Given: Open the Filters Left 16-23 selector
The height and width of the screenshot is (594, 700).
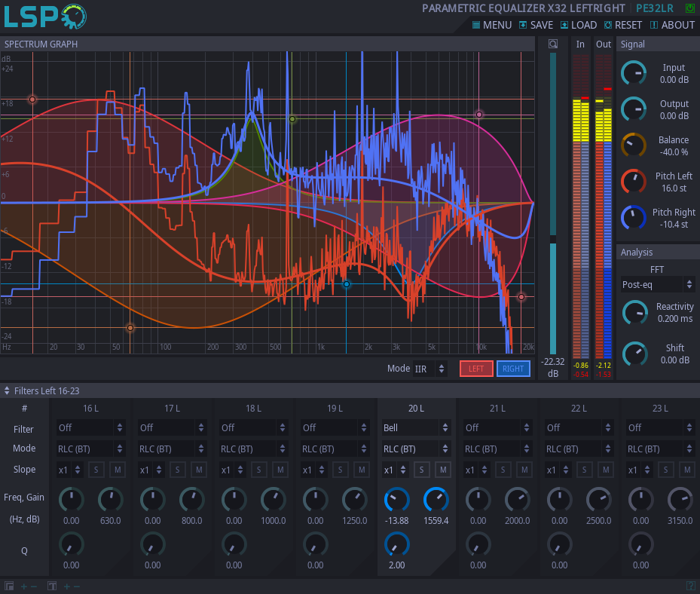Looking at the screenshot, I should pos(42,390).
